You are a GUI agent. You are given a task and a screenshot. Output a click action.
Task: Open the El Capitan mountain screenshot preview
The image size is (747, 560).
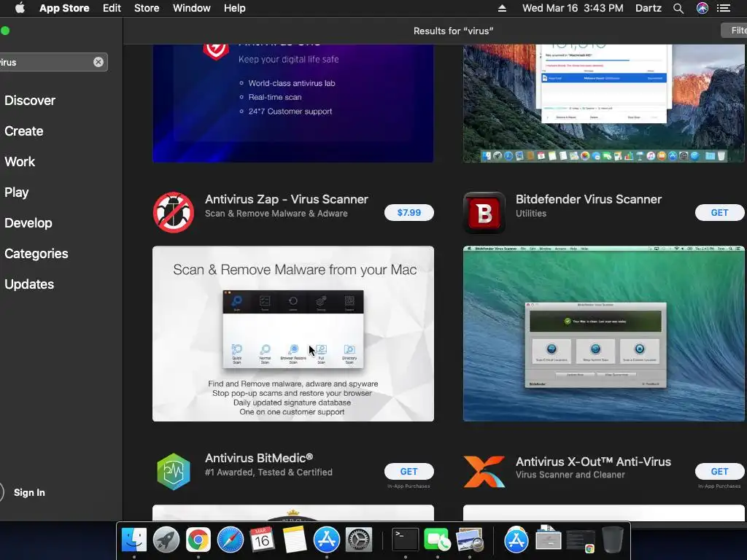[x=603, y=104]
